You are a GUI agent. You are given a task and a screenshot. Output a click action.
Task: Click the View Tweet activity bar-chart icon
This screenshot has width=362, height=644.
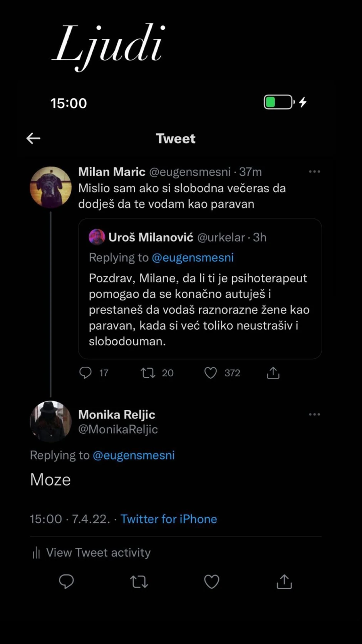coord(36,553)
